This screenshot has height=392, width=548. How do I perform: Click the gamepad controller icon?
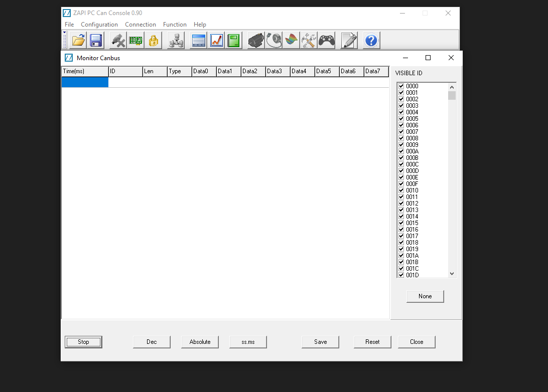click(326, 41)
